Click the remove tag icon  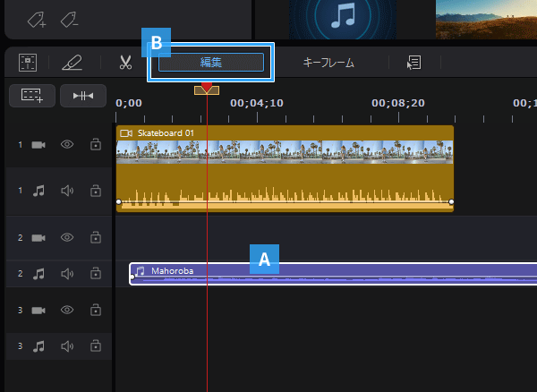(x=70, y=20)
